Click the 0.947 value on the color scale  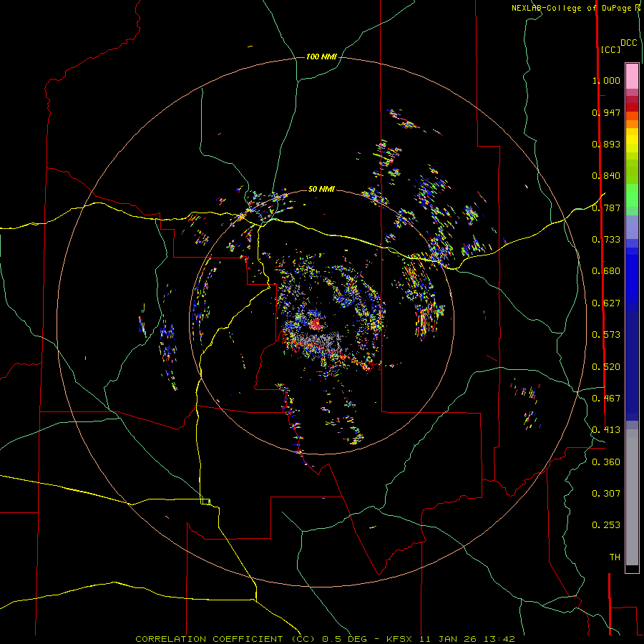(606, 112)
